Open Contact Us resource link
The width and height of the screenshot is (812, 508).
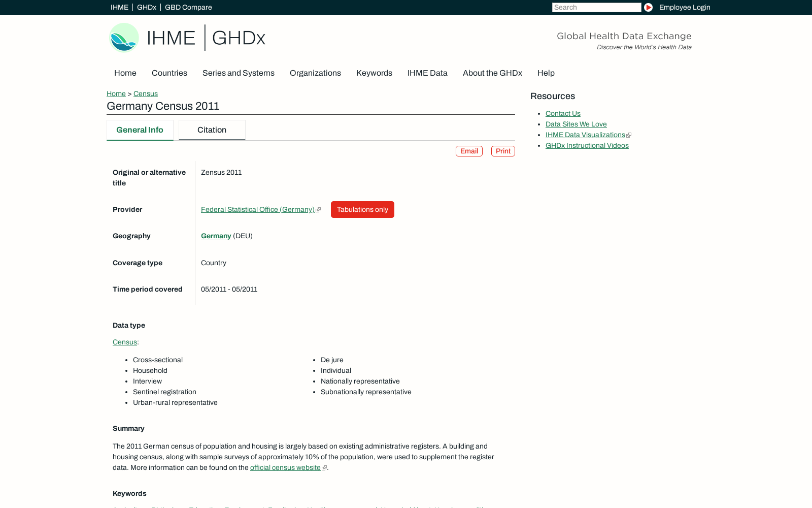point(563,114)
